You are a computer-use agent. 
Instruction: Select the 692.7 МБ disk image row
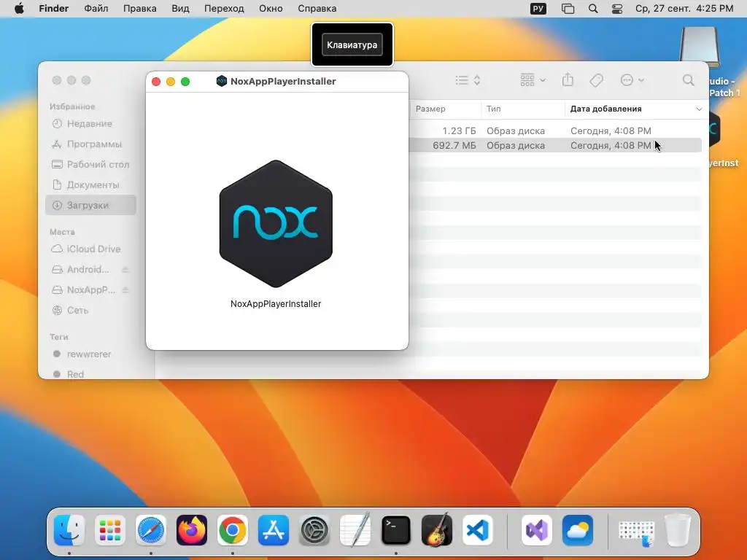555,145
